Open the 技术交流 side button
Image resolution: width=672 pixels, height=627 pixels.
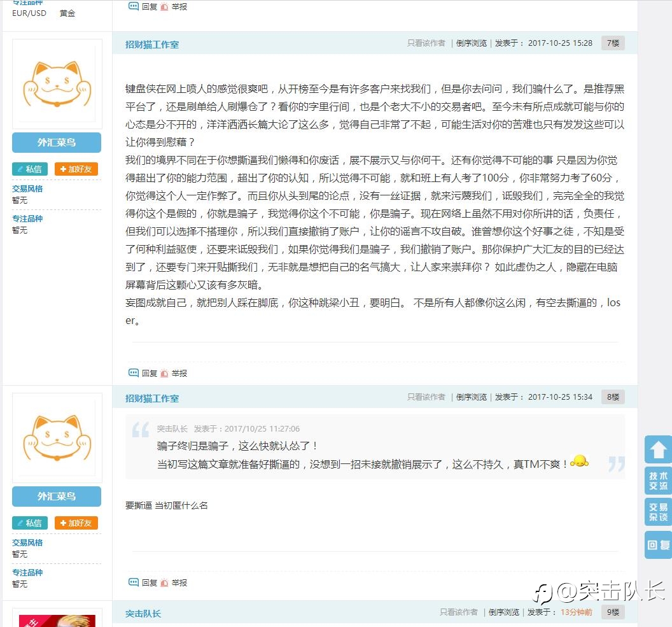[x=658, y=481]
